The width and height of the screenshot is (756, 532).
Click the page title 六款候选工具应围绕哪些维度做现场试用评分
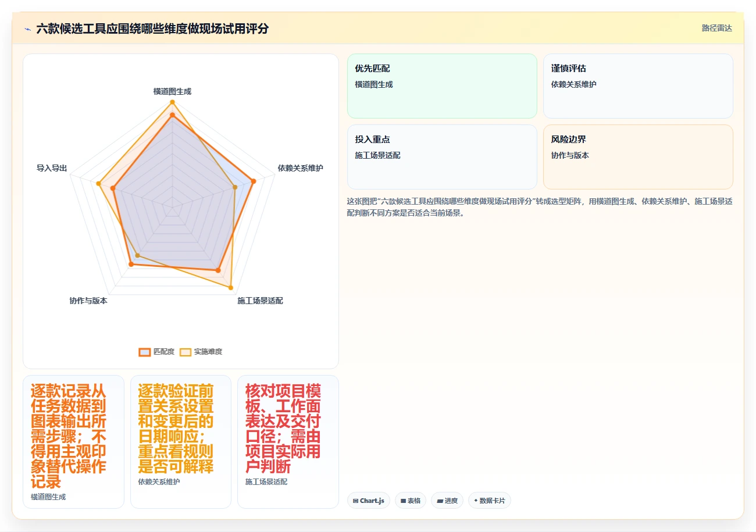(x=152, y=28)
